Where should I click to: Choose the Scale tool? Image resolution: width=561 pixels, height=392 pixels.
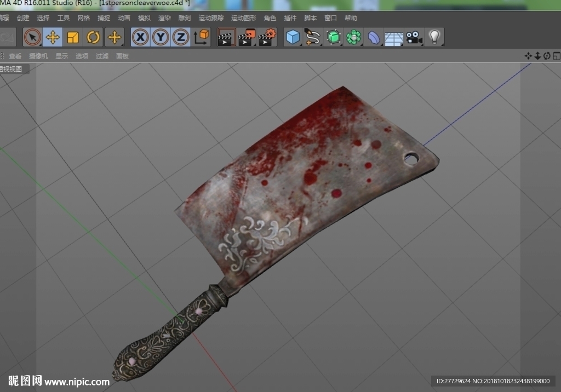coord(73,37)
